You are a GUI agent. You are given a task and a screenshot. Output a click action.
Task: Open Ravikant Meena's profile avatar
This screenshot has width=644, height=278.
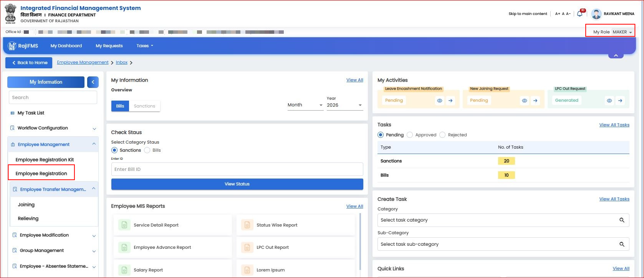(x=596, y=14)
